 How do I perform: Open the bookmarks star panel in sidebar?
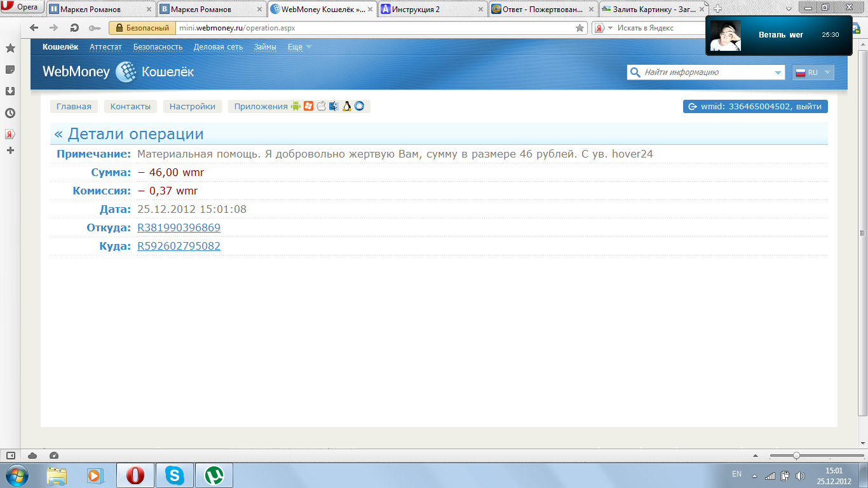pyautogui.click(x=10, y=48)
